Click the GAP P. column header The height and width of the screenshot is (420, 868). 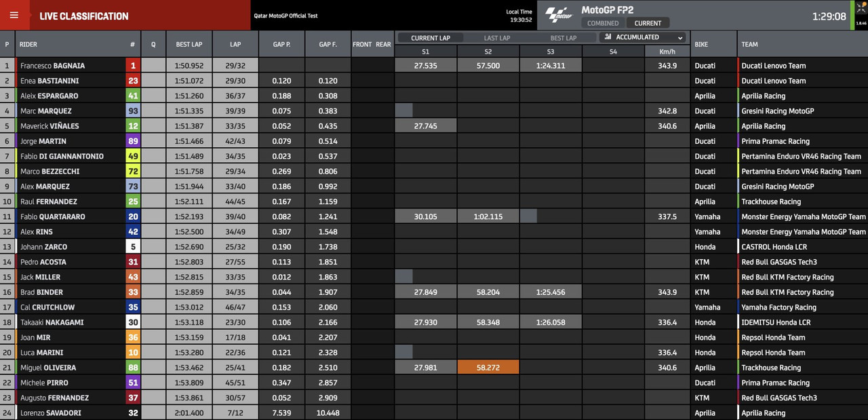pos(281,44)
